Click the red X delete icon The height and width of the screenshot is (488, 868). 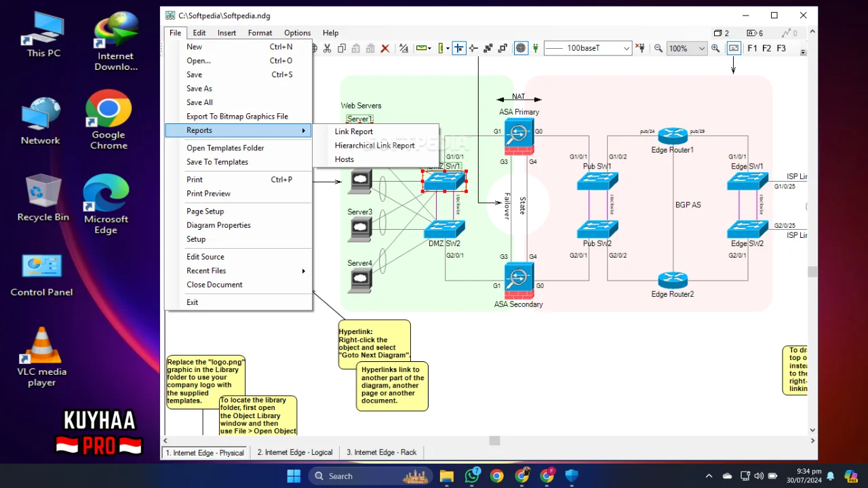click(x=384, y=48)
